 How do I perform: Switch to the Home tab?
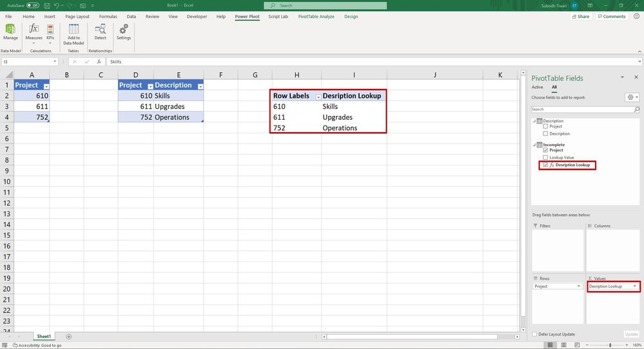28,16
